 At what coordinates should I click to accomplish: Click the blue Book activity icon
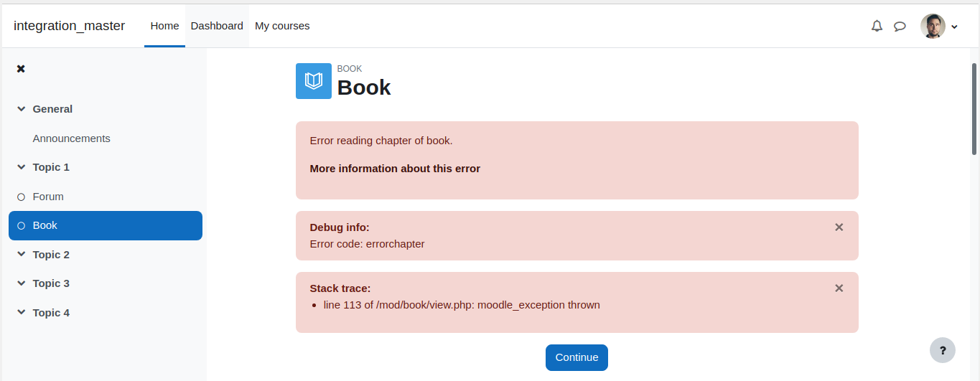pyautogui.click(x=314, y=81)
